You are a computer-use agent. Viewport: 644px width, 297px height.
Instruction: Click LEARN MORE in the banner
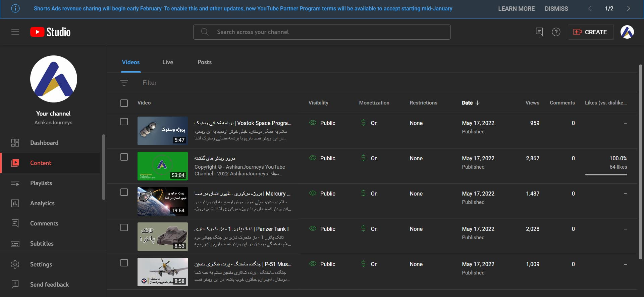click(x=517, y=9)
